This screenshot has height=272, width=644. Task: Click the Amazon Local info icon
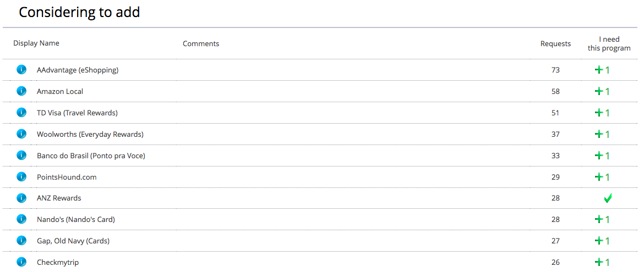coord(21,91)
